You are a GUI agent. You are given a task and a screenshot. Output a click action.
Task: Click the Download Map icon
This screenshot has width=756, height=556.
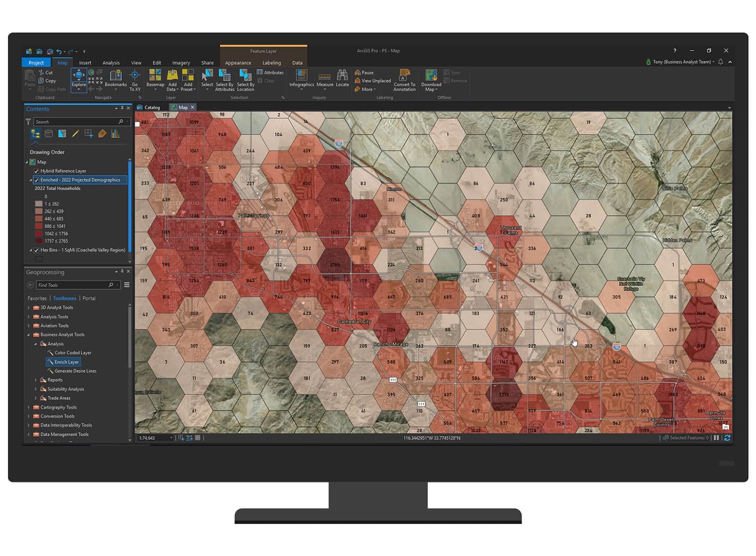tap(431, 75)
